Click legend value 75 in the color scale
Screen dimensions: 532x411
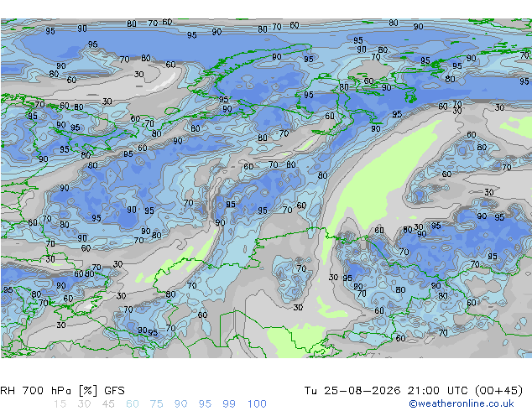point(157,403)
